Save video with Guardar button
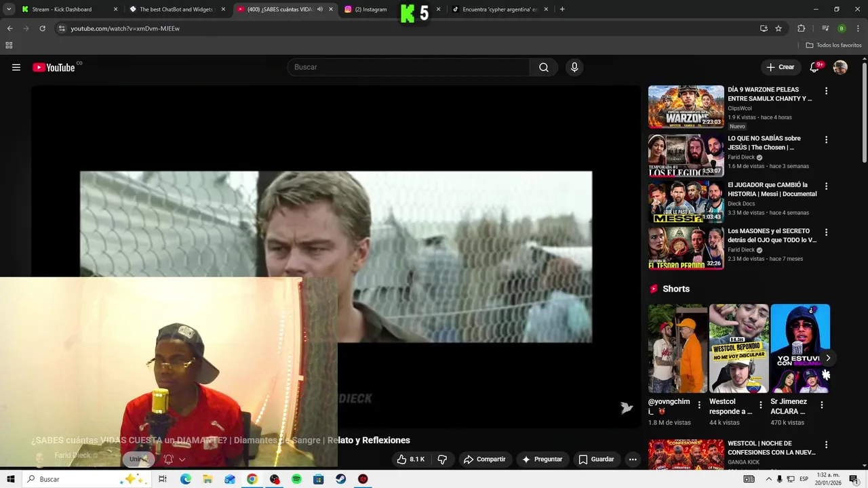This screenshot has width=868, height=488. 596,460
